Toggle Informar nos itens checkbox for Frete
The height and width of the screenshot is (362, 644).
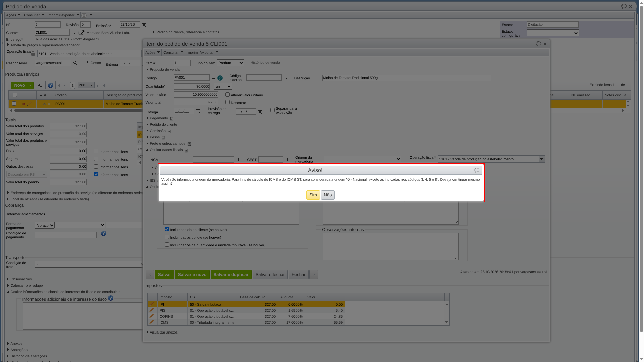click(96, 151)
